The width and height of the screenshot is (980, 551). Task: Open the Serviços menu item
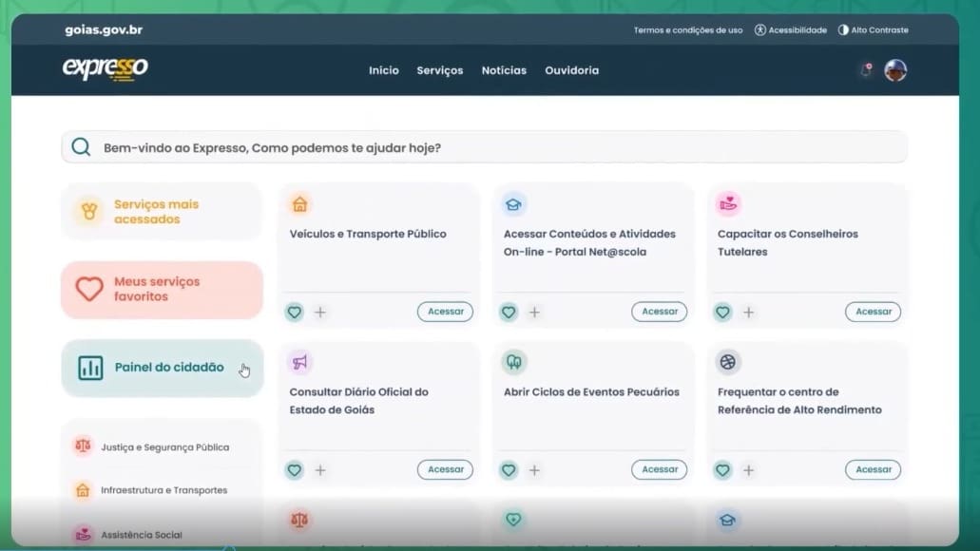pyautogui.click(x=439, y=70)
